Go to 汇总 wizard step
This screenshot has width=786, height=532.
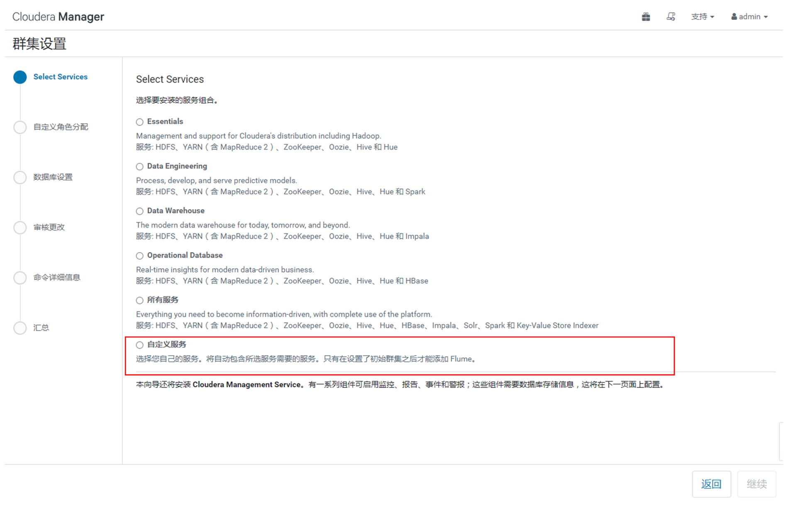tap(41, 328)
